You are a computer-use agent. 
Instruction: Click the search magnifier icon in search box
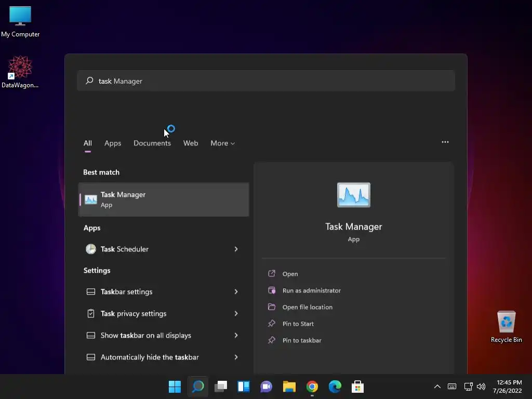coord(89,81)
